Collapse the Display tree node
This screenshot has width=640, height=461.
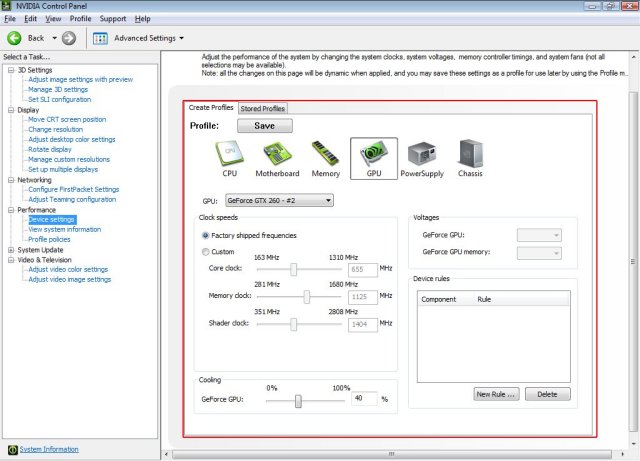(11, 110)
